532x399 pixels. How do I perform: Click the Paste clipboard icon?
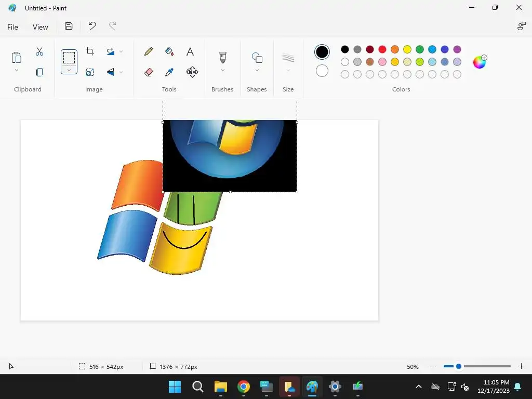tap(16, 58)
